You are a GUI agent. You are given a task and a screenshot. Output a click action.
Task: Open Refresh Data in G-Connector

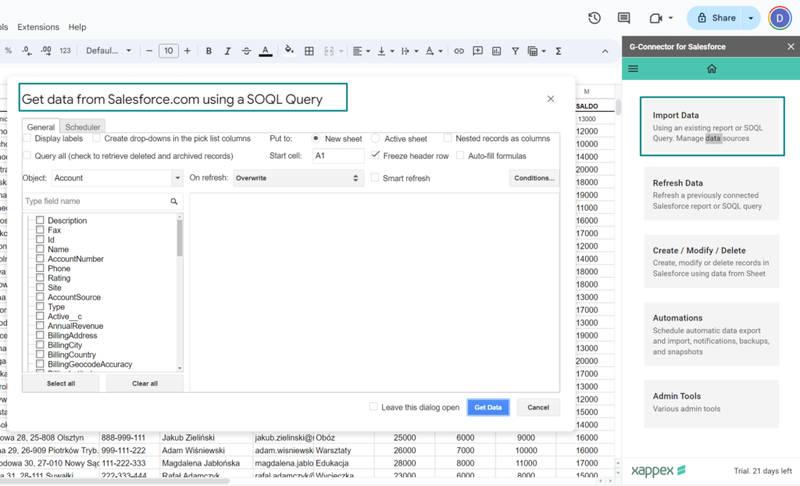tap(711, 194)
